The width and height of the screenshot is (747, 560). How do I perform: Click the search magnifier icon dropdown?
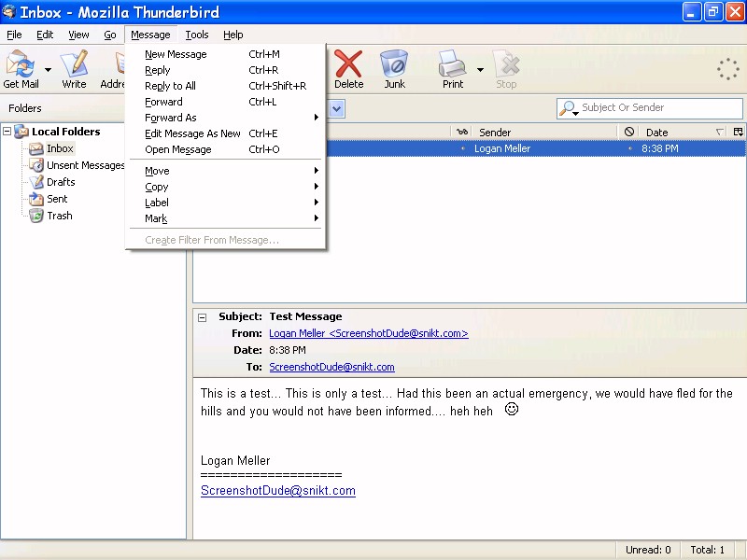[x=569, y=108]
